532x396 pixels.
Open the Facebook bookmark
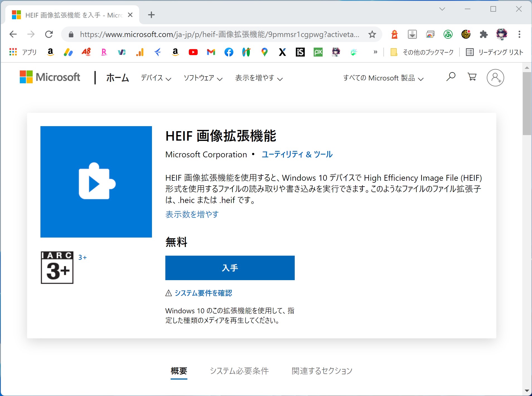(229, 52)
